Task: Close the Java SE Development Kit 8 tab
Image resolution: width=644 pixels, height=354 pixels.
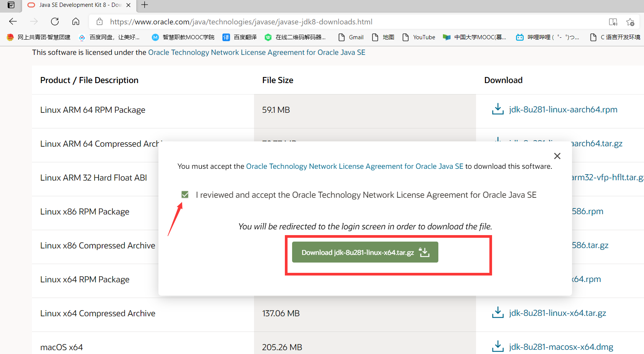Action: (128, 5)
